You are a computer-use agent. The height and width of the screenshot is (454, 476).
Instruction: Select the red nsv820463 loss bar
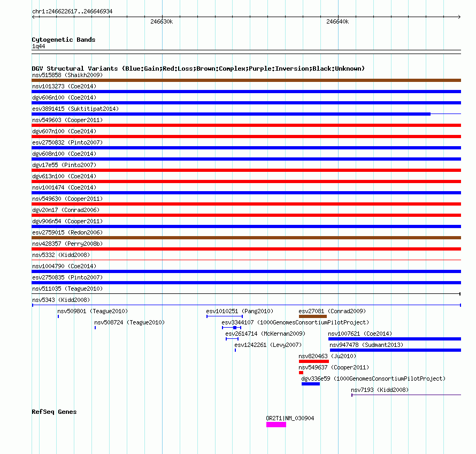[314, 361]
